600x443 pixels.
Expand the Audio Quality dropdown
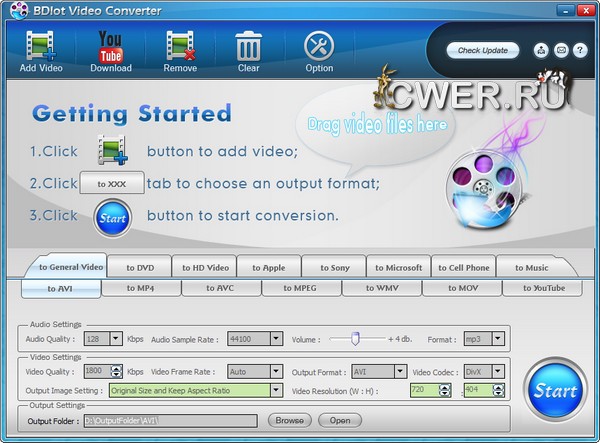coord(116,339)
